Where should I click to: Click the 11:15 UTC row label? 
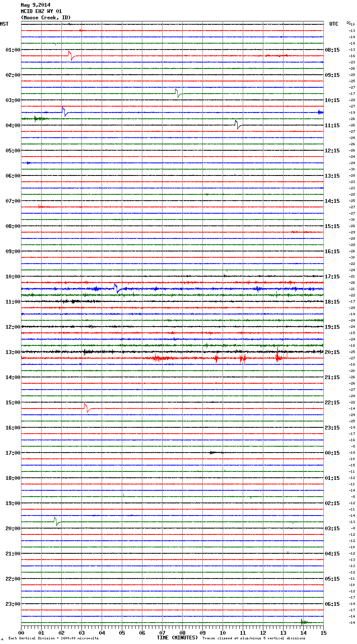pyautogui.click(x=332, y=125)
